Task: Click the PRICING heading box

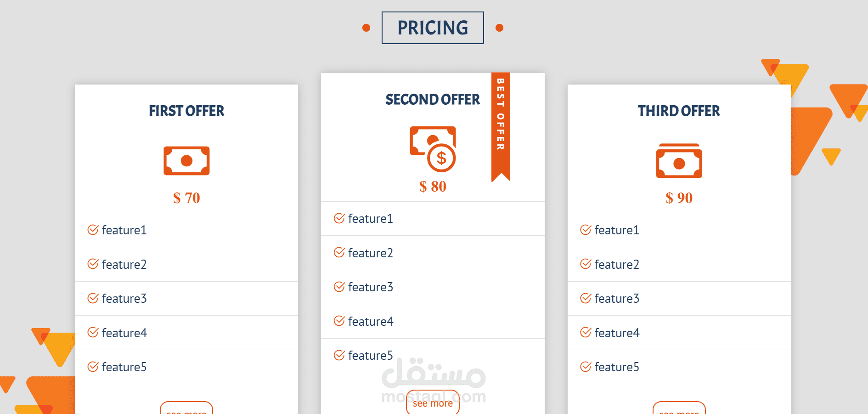Action: [433, 28]
